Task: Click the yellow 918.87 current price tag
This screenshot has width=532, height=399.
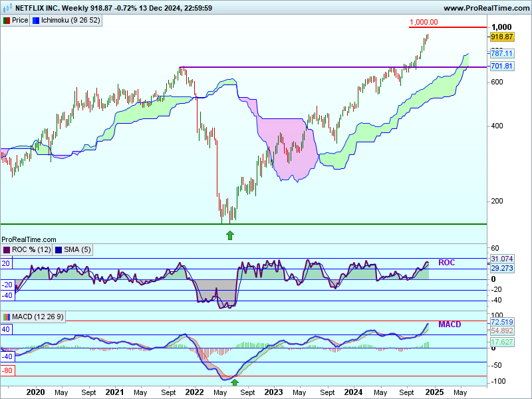Action: 501,37
